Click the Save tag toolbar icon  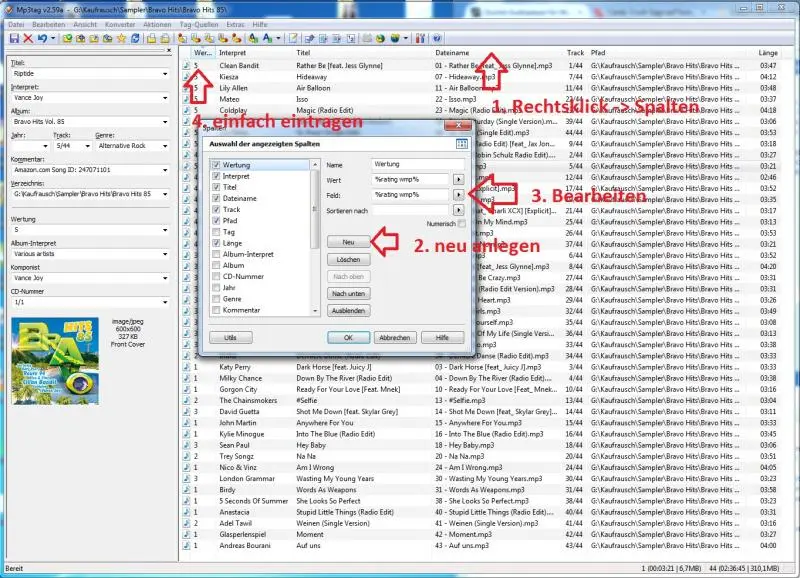click(x=13, y=40)
